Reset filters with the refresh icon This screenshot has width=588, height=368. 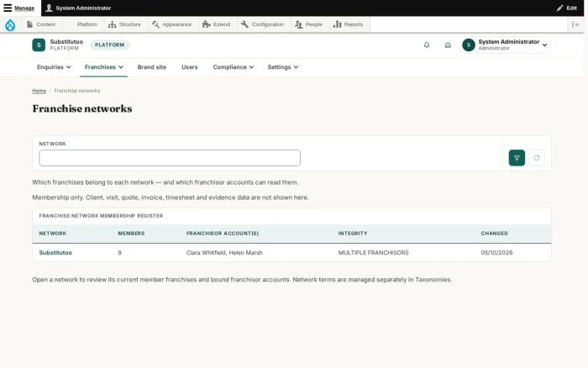[537, 158]
